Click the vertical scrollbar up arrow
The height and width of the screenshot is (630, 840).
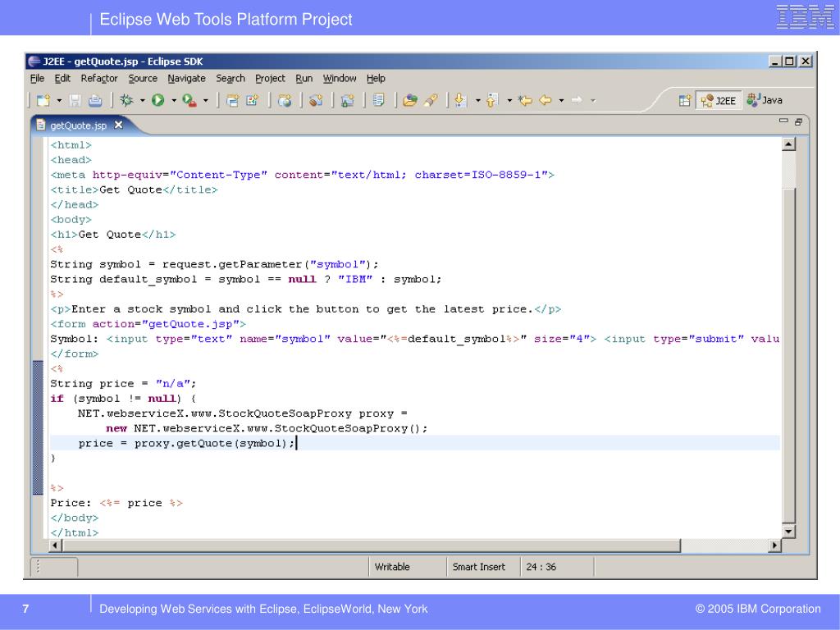click(x=788, y=144)
